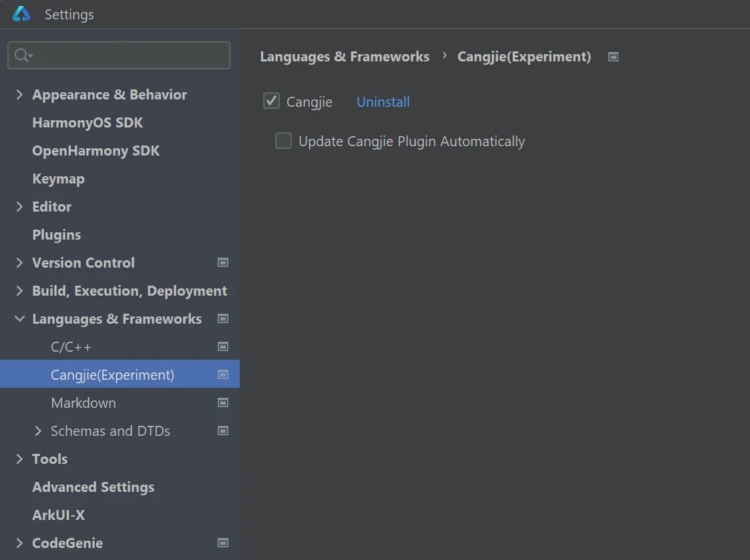The width and height of the screenshot is (750, 560).
Task: Click the search magnifier icon in the settings search box
Action: [x=22, y=55]
